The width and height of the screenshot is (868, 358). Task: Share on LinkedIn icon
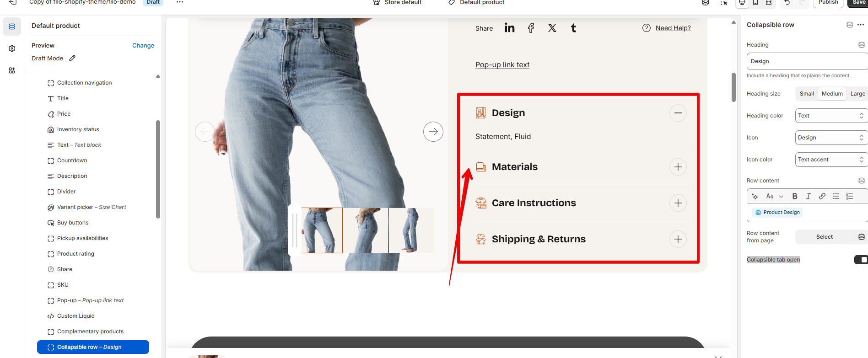pos(510,28)
